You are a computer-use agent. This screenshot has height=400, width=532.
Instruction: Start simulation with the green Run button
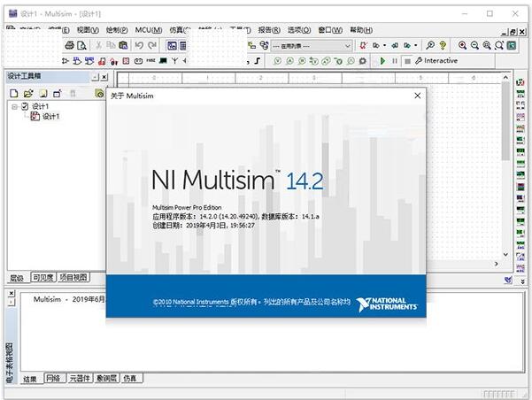pyautogui.click(x=382, y=61)
